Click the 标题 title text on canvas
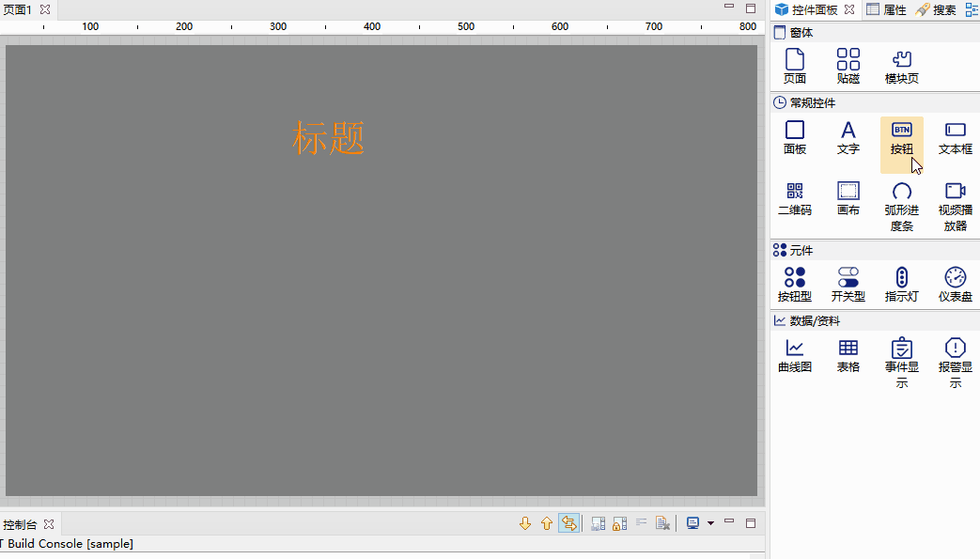 point(328,138)
